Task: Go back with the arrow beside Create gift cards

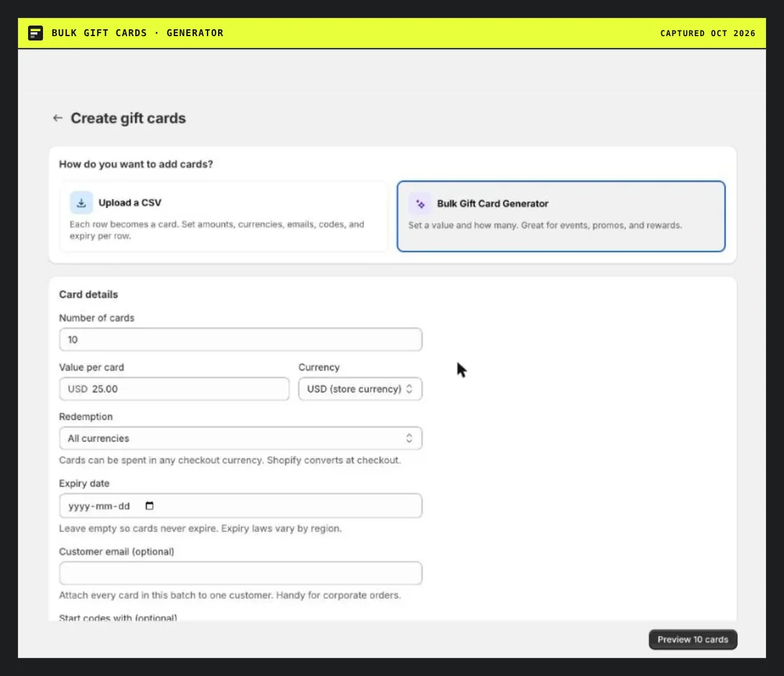Action: (57, 118)
